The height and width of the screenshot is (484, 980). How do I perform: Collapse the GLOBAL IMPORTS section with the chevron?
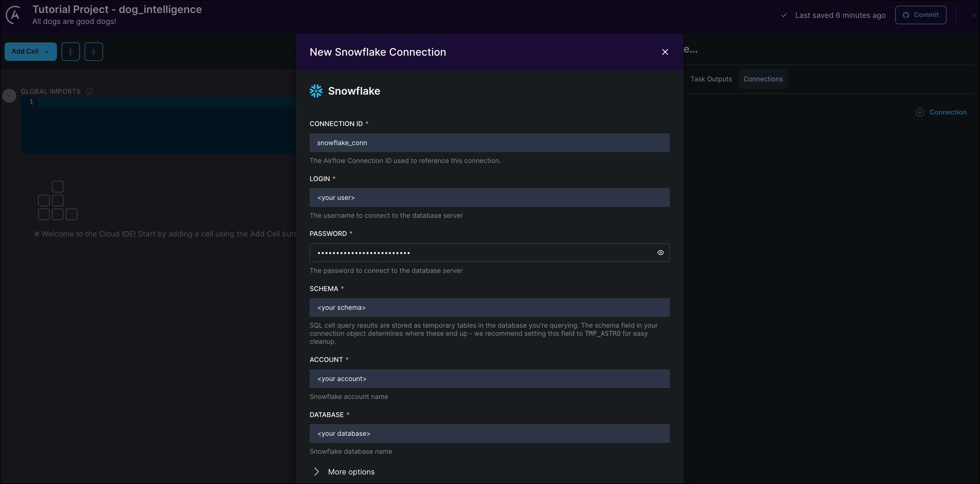point(9,95)
